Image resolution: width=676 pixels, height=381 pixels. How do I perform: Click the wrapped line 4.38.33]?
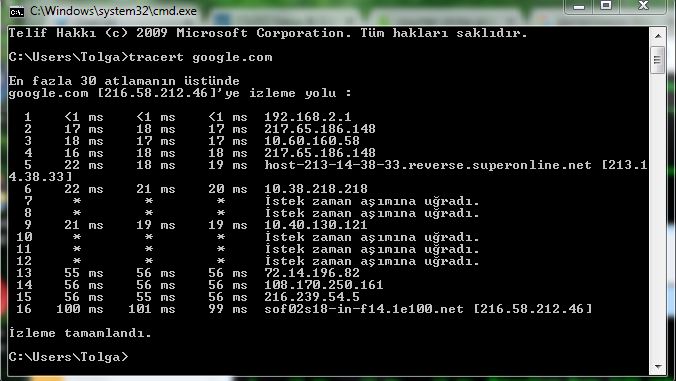click(x=41, y=177)
